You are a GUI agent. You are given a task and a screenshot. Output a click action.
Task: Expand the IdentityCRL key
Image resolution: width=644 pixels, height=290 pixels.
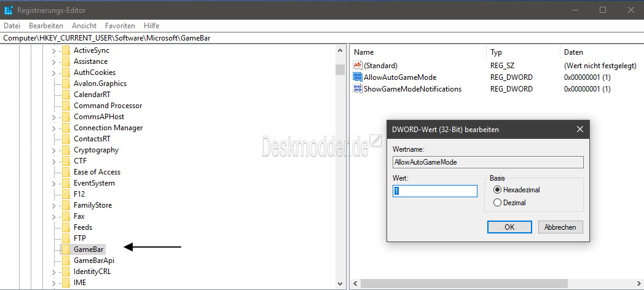[x=54, y=272]
